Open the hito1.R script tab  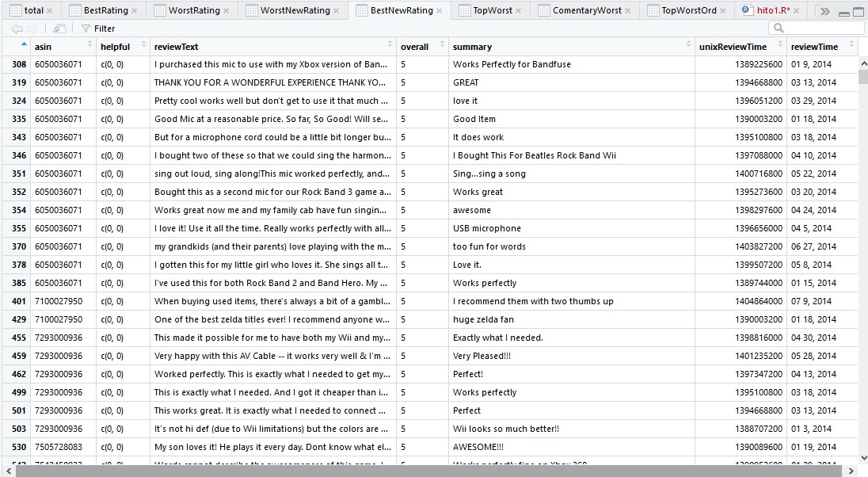[x=768, y=11]
